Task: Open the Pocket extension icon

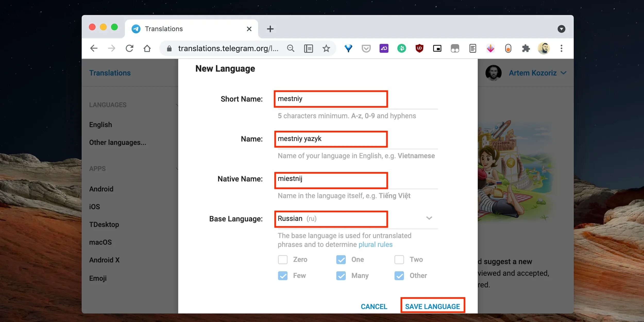Action: 366,48
